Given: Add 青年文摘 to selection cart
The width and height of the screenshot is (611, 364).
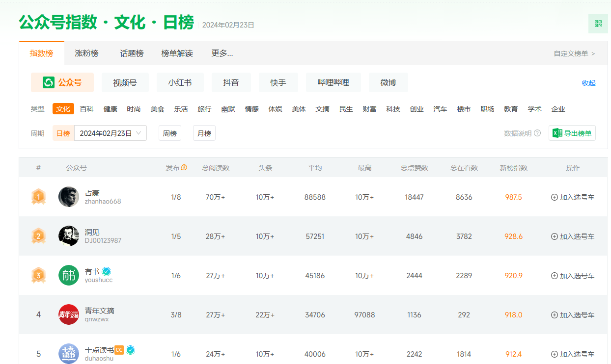Looking at the screenshot, I should [x=573, y=315].
